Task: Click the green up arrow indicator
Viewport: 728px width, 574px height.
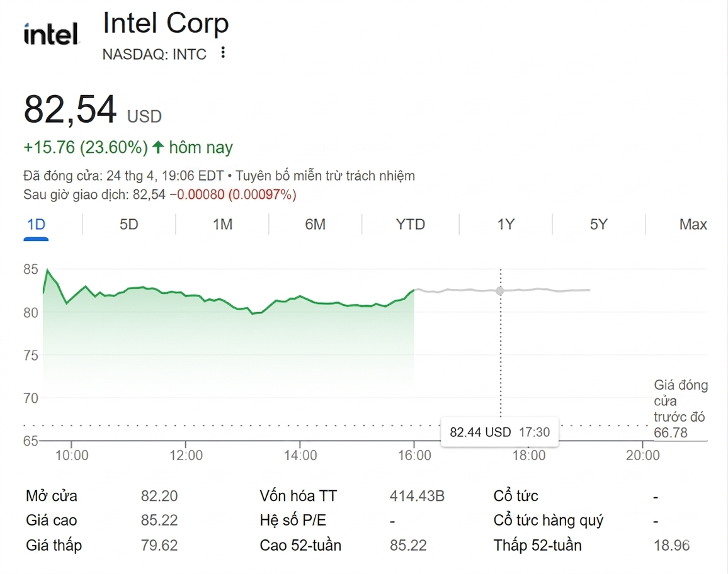Action: coord(158,147)
